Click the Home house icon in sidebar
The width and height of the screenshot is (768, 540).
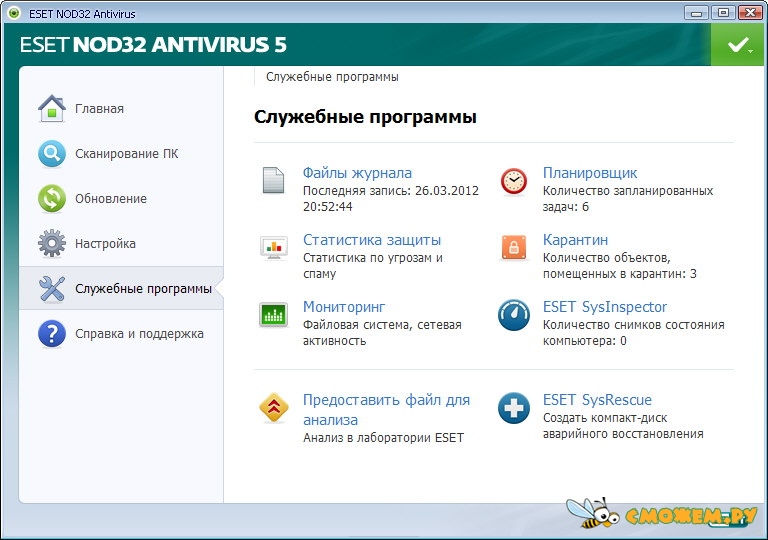(51, 108)
